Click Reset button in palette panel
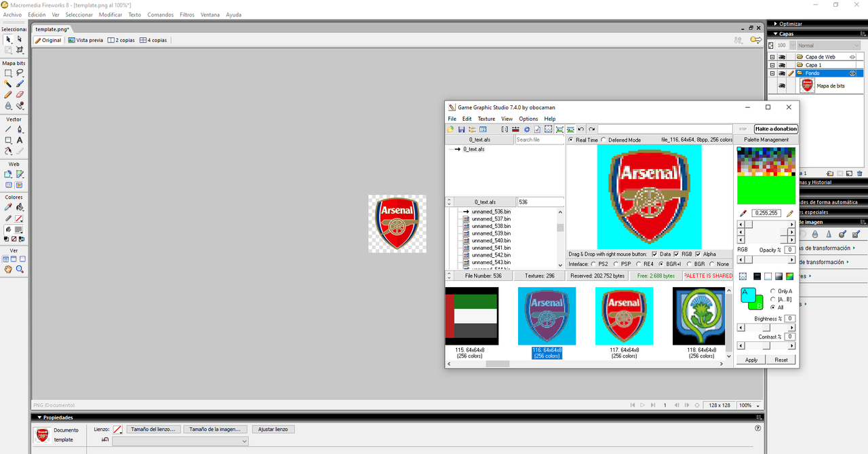This screenshot has height=454, width=868. [781, 360]
